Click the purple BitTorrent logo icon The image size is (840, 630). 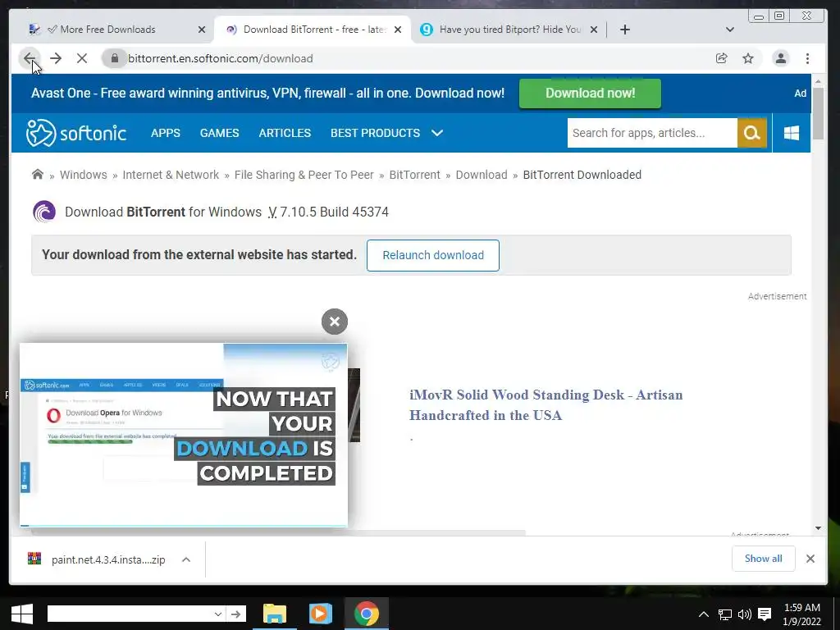44,212
